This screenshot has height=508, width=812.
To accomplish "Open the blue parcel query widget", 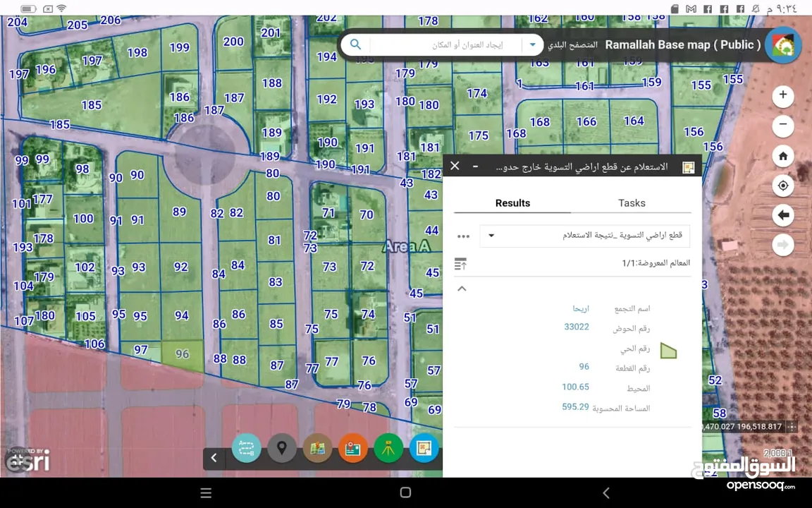I will 424,448.
